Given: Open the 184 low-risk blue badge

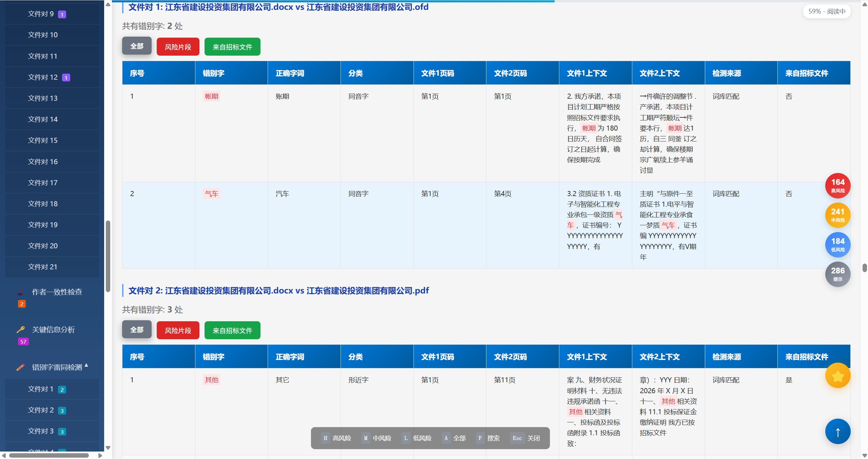Looking at the screenshot, I should (837, 245).
